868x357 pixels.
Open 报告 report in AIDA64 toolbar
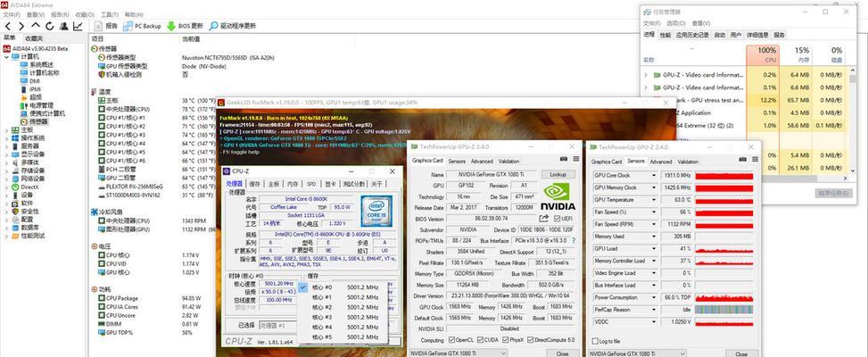[106, 26]
